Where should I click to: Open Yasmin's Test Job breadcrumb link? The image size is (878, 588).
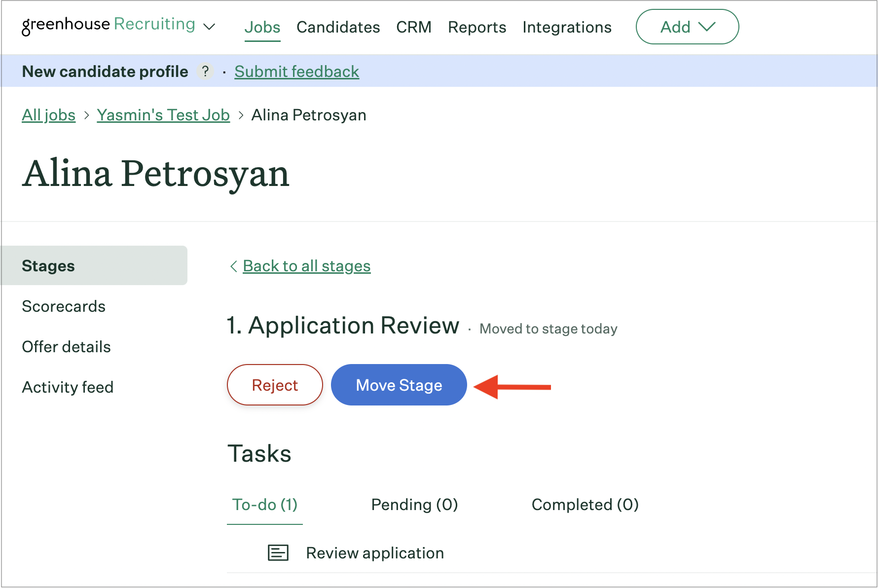pos(163,115)
